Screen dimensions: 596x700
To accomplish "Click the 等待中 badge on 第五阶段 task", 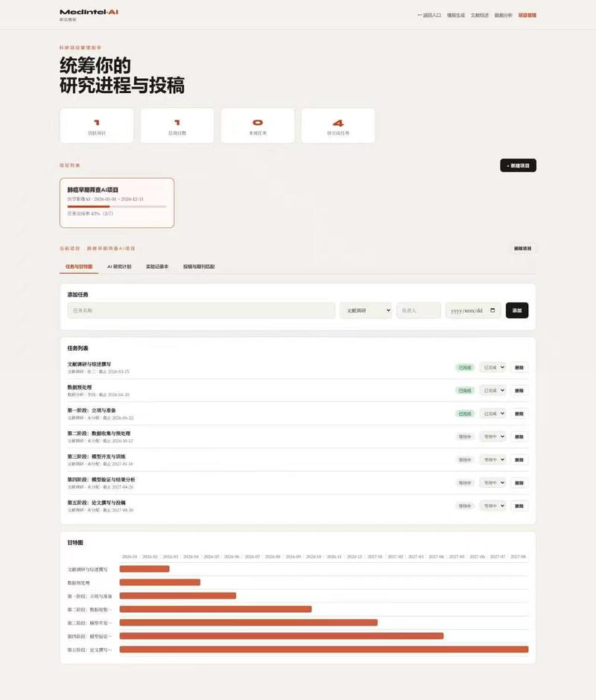I will tap(465, 506).
